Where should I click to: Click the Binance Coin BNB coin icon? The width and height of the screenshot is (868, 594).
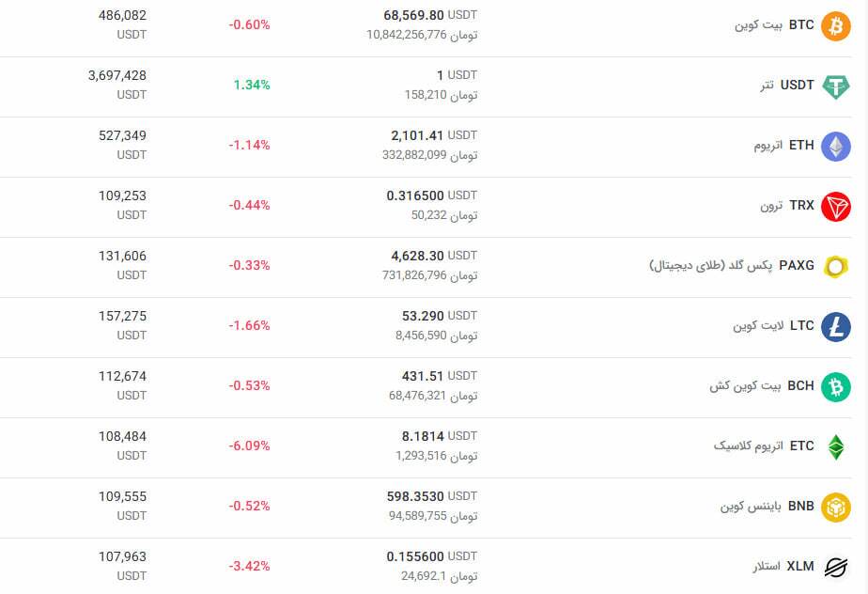point(835,507)
